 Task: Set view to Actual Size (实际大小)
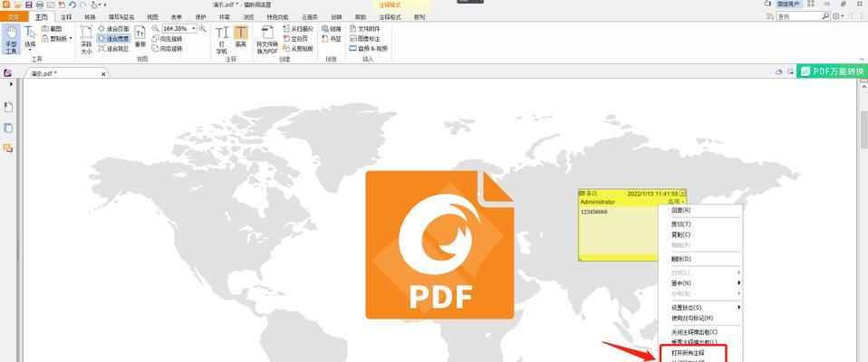(x=86, y=39)
